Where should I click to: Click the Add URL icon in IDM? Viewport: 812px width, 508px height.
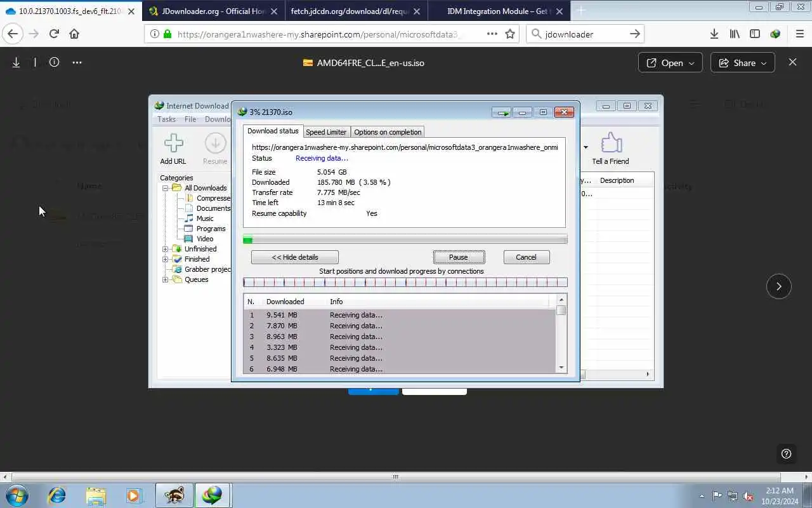point(173,144)
